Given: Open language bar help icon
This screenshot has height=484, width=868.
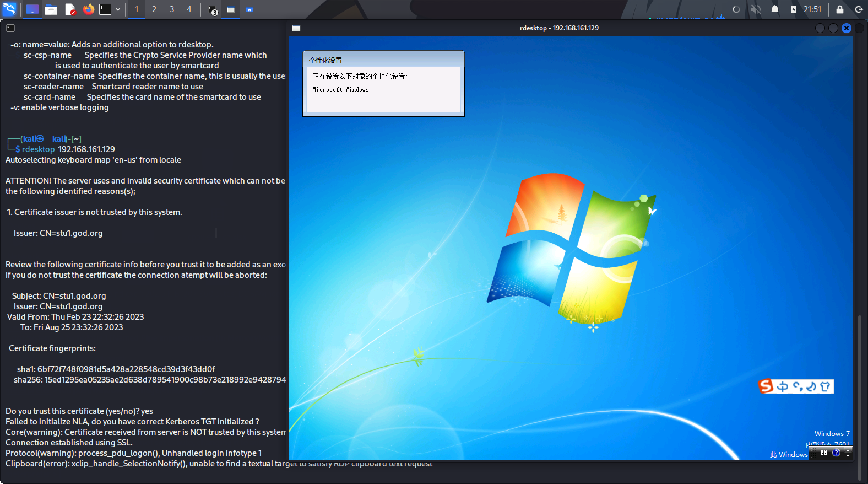Looking at the screenshot, I should (836, 453).
